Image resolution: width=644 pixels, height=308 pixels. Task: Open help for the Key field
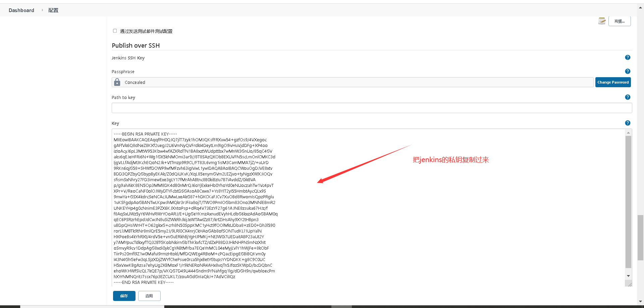pos(628,123)
